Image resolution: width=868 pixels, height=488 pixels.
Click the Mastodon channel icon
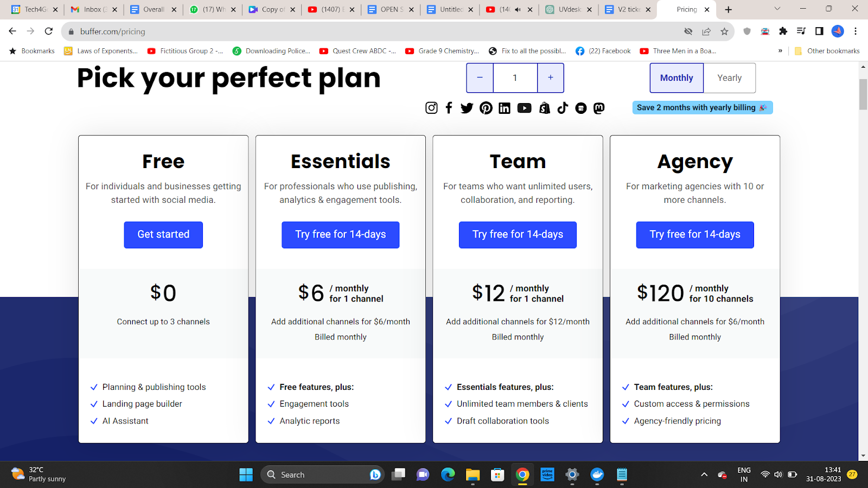pos(599,108)
